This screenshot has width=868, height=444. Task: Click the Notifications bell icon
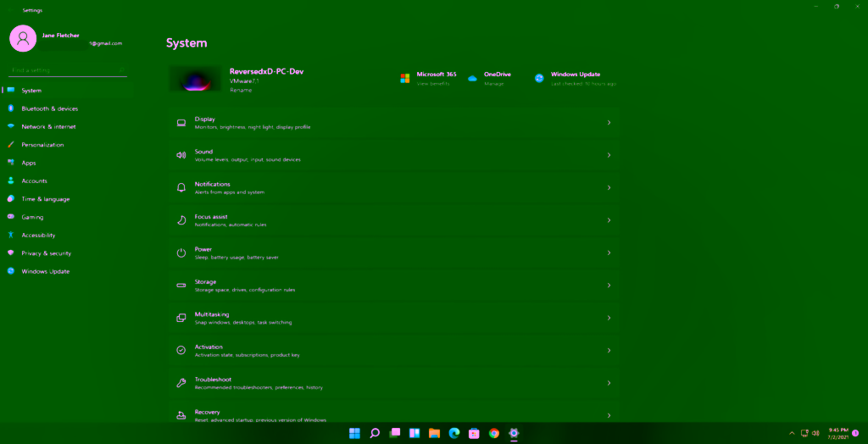181,188
